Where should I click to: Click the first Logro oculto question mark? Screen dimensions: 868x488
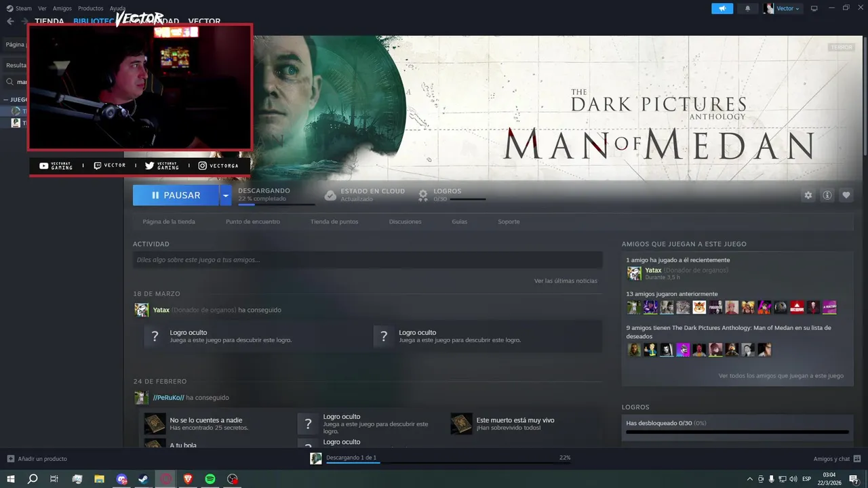point(155,336)
